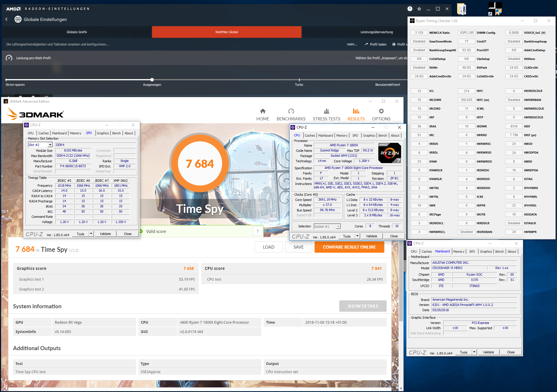Click the tRFC value 374 in Timing Checker

click(x=467, y=91)
